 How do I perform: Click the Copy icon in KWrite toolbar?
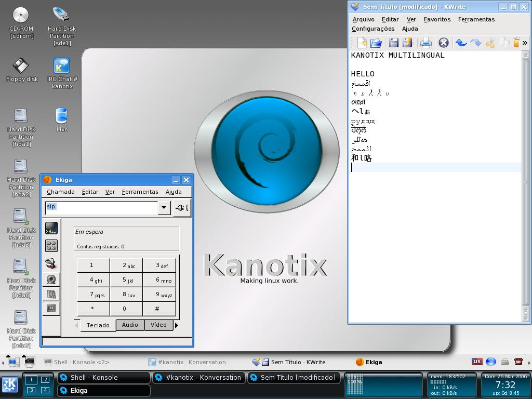tap(505, 43)
